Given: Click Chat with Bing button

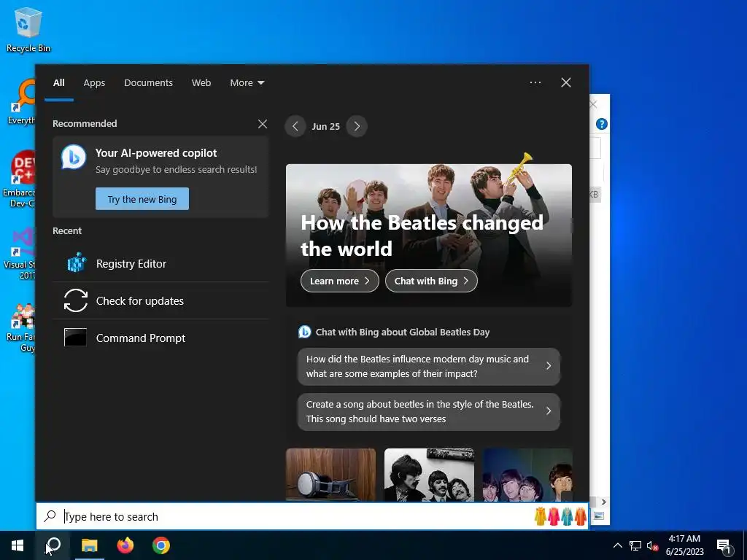Looking at the screenshot, I should 431,281.
